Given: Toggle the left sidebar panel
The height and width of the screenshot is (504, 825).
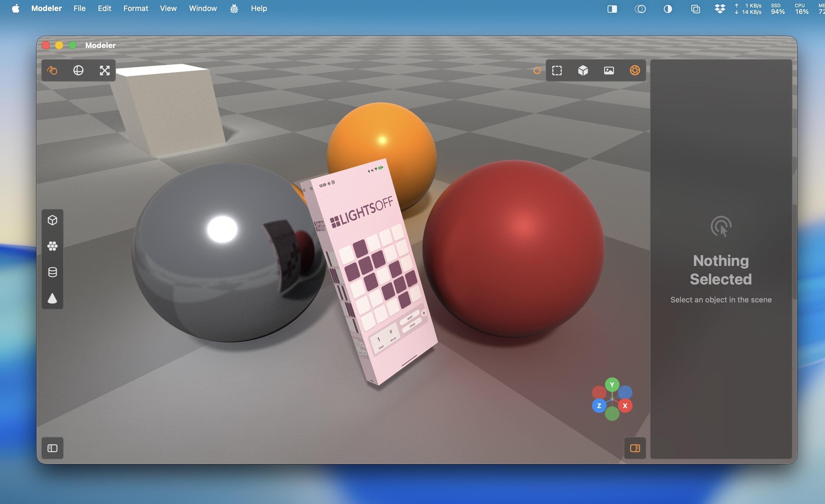Looking at the screenshot, I should coord(52,448).
